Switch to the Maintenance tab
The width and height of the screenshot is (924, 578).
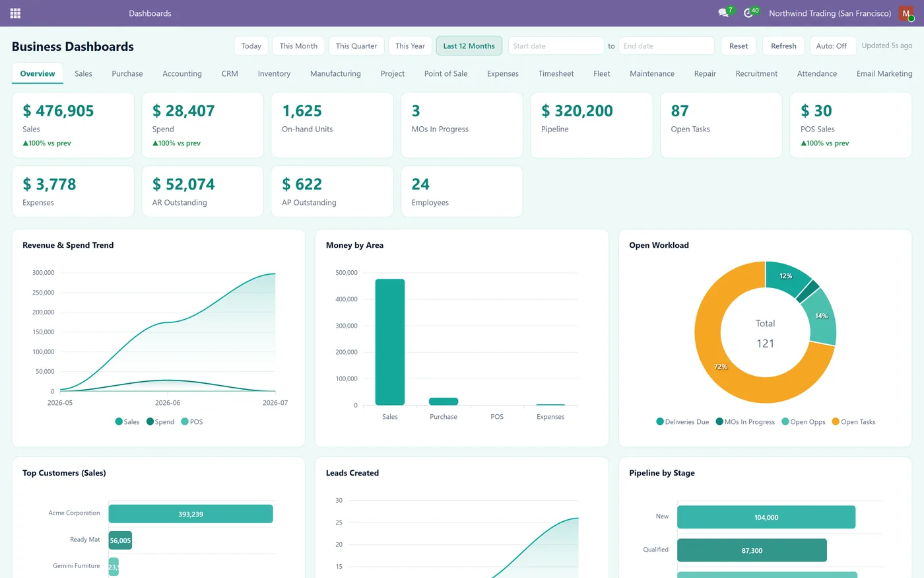pos(652,73)
